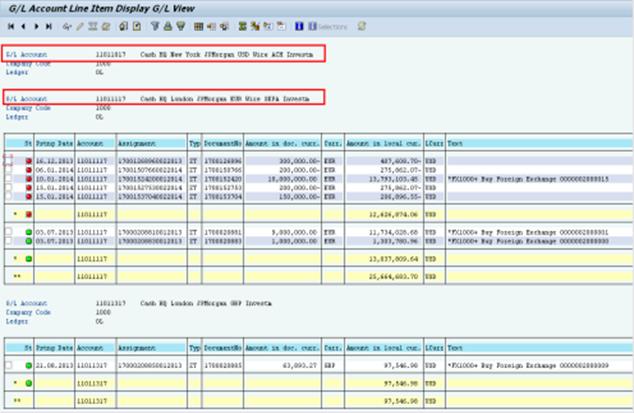Screen dimensions: 634x413
Task: Click Assignment column header in EUR table
Action: [152, 144]
